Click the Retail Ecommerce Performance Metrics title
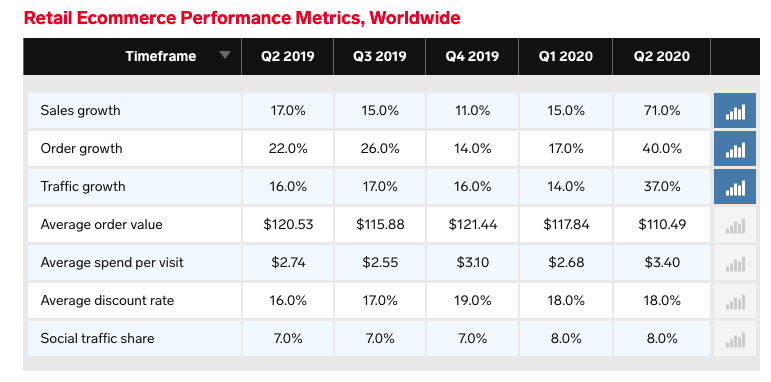Image resolution: width=771 pixels, height=382 pixels. click(x=242, y=18)
